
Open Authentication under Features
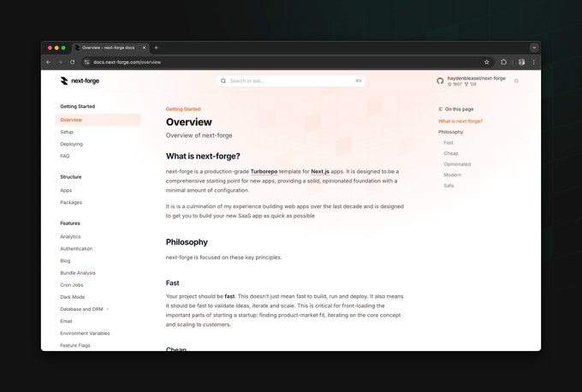pyautogui.click(x=76, y=249)
